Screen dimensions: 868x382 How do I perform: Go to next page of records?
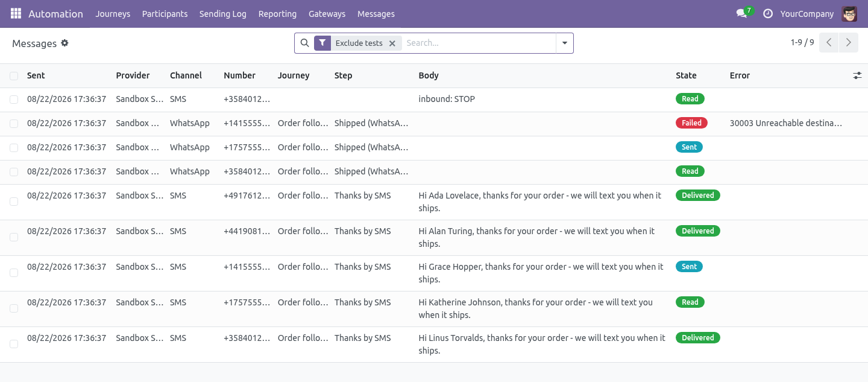point(848,43)
